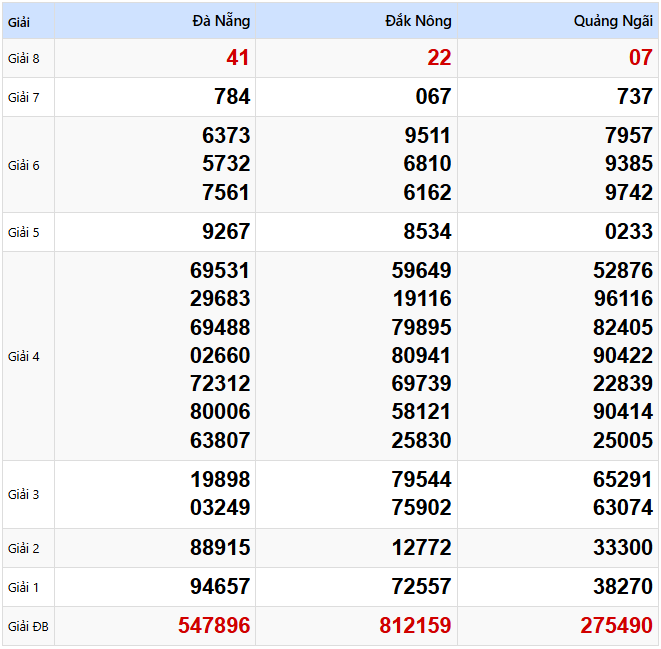Click the Giải 4 row label
Image resolution: width=661 pixels, height=649 pixels.
click(x=24, y=357)
